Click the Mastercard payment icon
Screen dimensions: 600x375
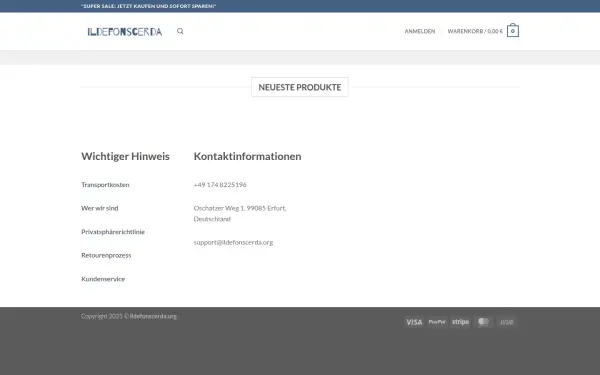[x=484, y=322]
